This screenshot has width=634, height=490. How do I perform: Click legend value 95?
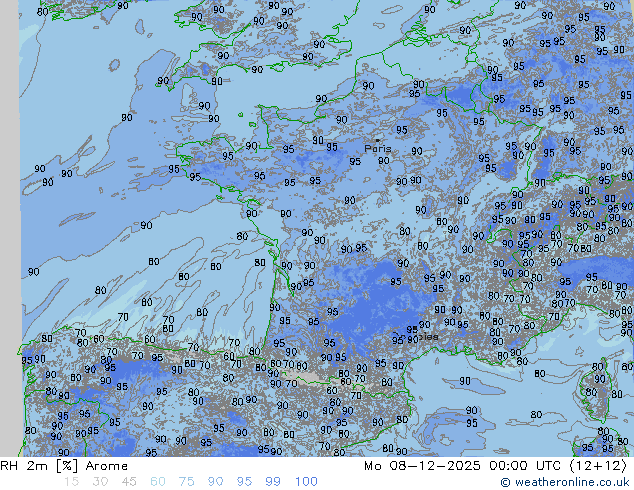[x=244, y=482]
